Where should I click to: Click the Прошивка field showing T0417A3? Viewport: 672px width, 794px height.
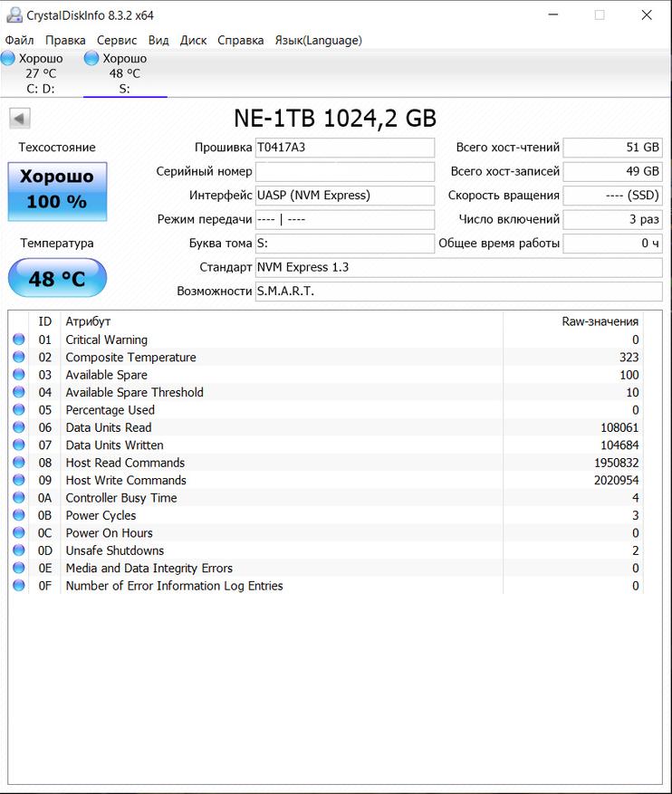click(x=345, y=148)
